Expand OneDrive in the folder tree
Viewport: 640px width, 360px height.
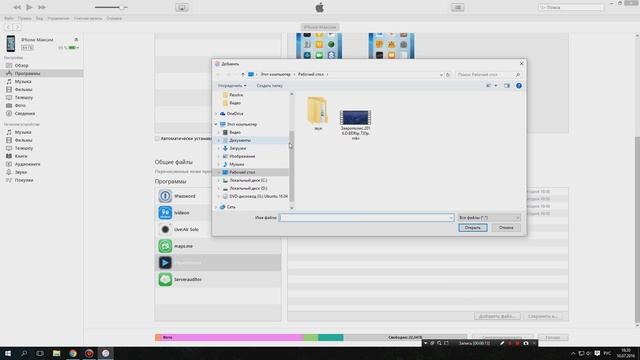tap(216, 113)
